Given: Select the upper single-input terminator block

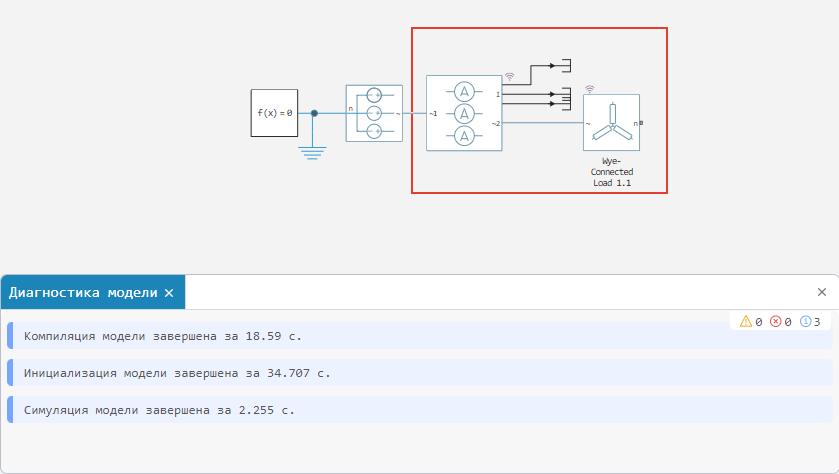Looking at the screenshot, I should click(566, 66).
